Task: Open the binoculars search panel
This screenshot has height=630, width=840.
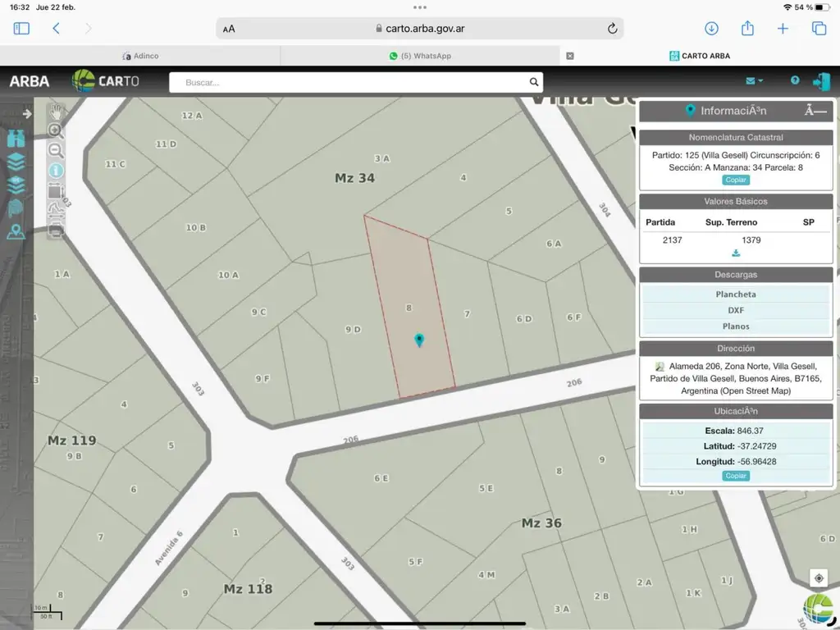Action: point(16,138)
